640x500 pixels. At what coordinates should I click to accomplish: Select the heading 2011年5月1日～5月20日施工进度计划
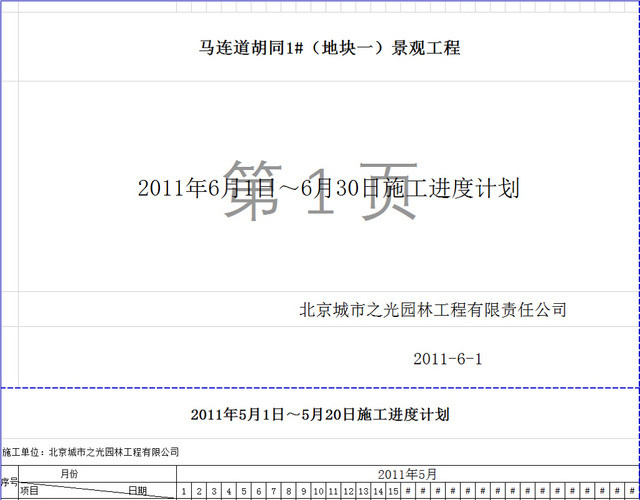320,415
